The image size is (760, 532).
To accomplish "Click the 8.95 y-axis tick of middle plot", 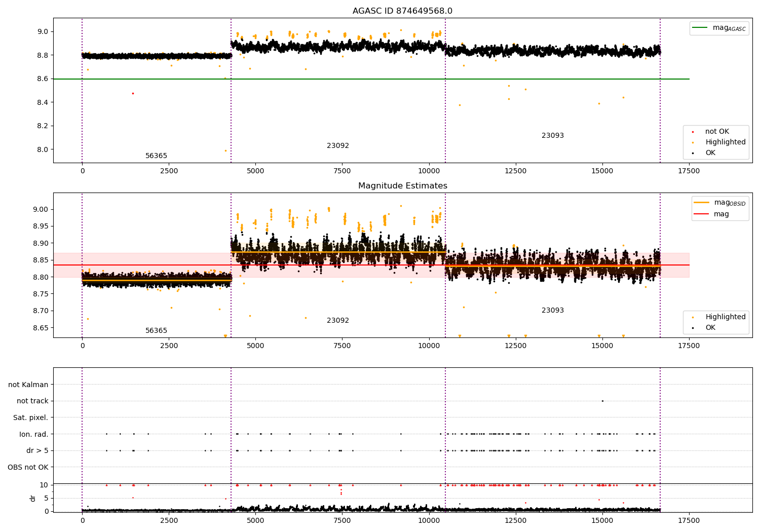I will click(x=41, y=226).
